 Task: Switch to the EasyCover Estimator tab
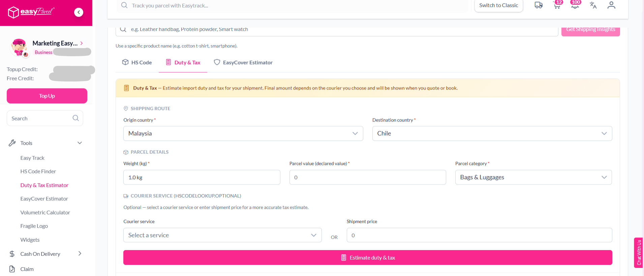(243, 63)
